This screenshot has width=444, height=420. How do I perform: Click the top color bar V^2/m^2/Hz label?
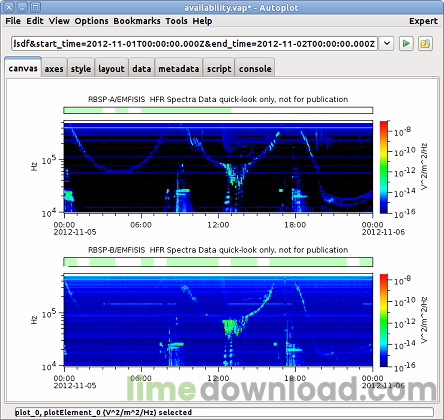point(424,167)
